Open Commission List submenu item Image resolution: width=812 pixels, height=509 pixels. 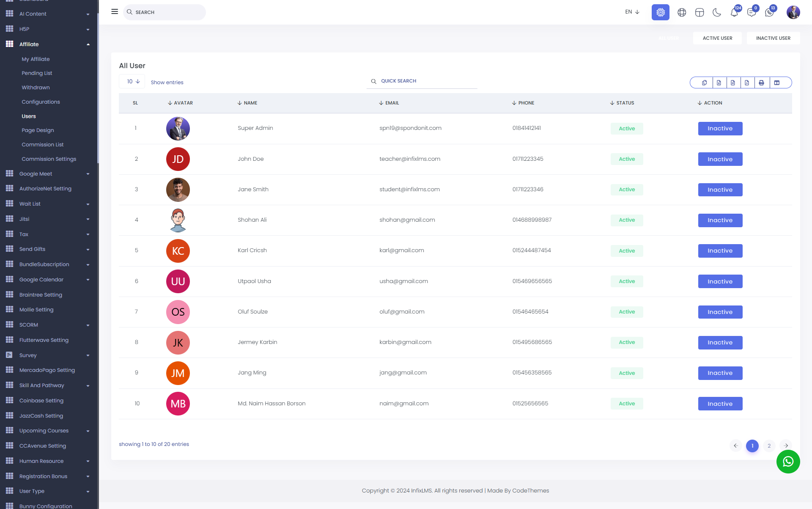coord(43,145)
